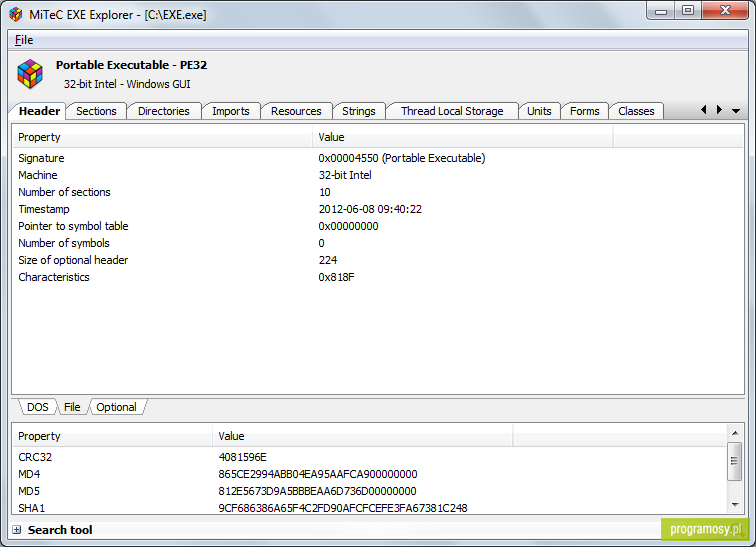View the Classes tab
Image resolution: width=756 pixels, height=547 pixels.
click(636, 111)
